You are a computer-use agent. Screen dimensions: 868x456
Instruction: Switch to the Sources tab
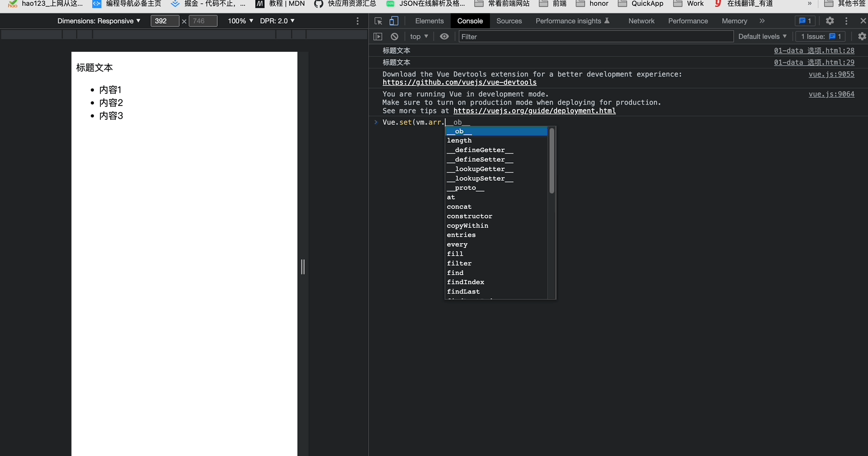tap(509, 21)
